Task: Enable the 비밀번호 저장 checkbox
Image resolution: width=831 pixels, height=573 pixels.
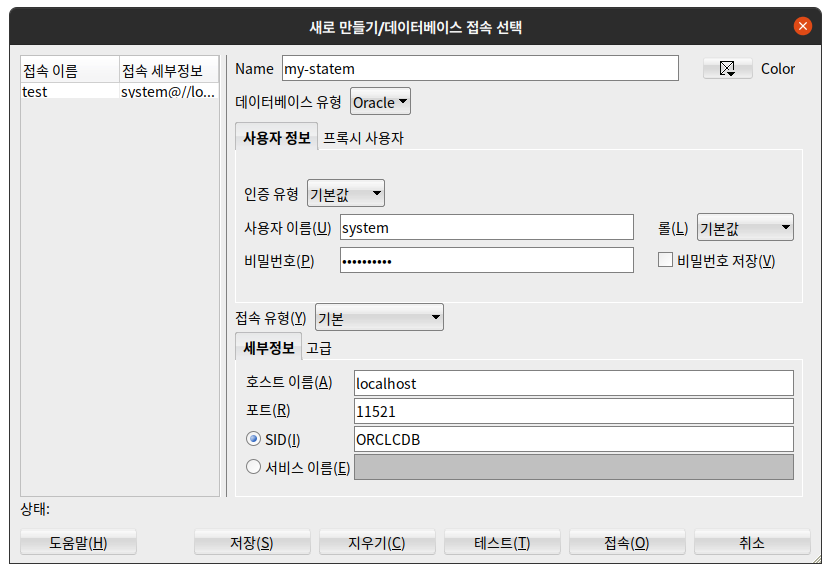Action: point(665,260)
